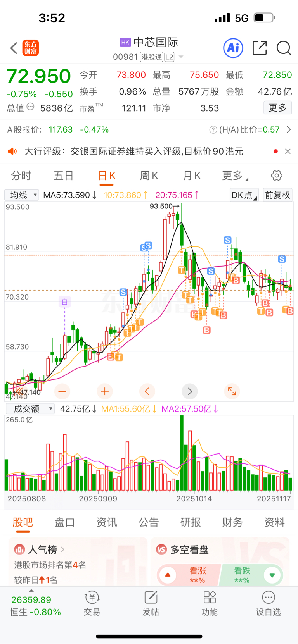298x644 pixels.
Task: Open the 人气榜 ranking card
Action: (78, 562)
